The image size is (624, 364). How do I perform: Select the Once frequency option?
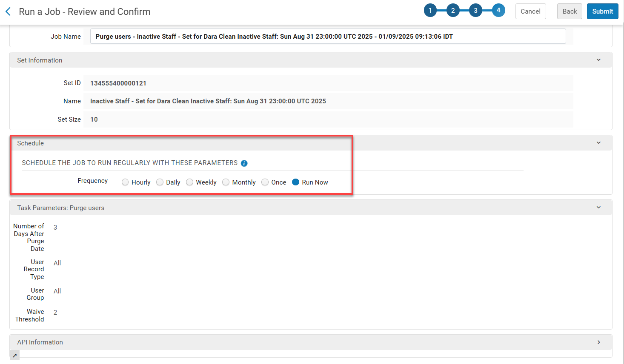click(265, 182)
